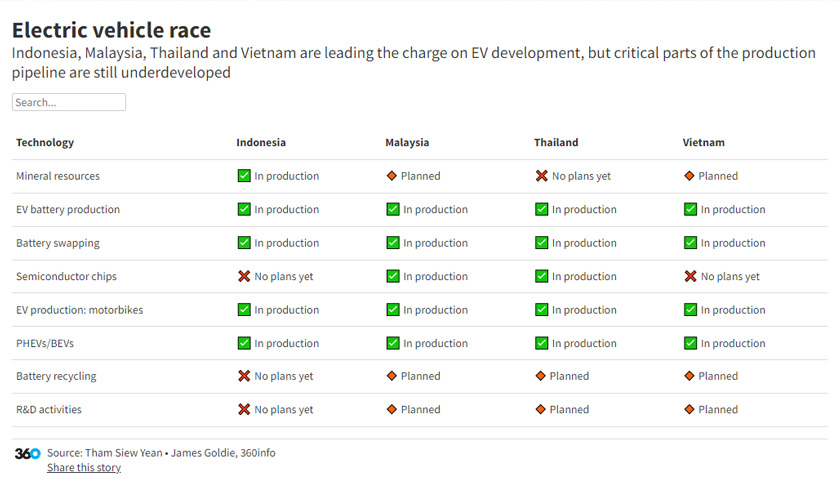
Task: Click Indonesia's No plans yet text for Semiconductor chips
Action: [284, 276]
